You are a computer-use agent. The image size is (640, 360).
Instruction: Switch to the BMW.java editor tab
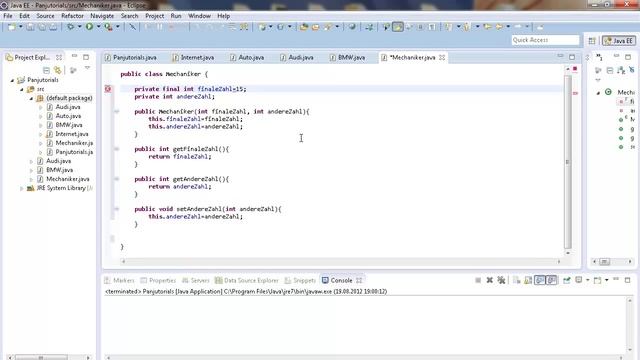(x=347, y=58)
